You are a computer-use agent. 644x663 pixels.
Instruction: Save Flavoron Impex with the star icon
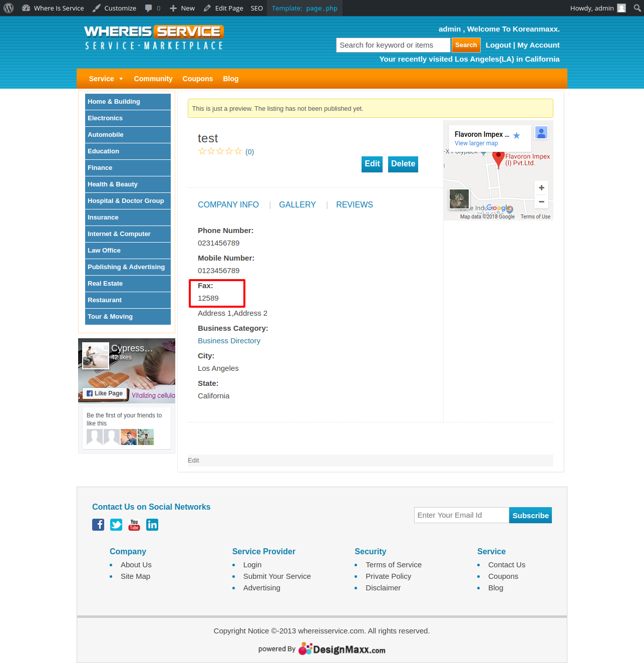517,135
